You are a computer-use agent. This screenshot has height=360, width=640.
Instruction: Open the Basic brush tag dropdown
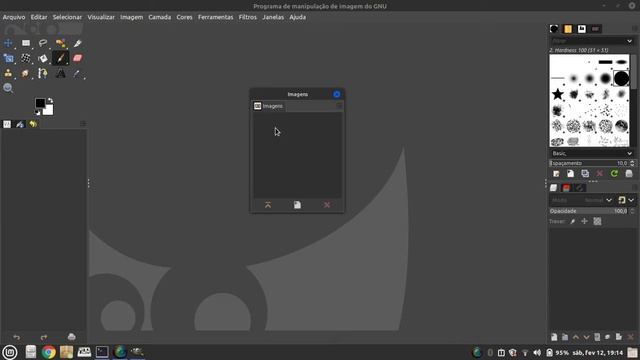point(591,153)
